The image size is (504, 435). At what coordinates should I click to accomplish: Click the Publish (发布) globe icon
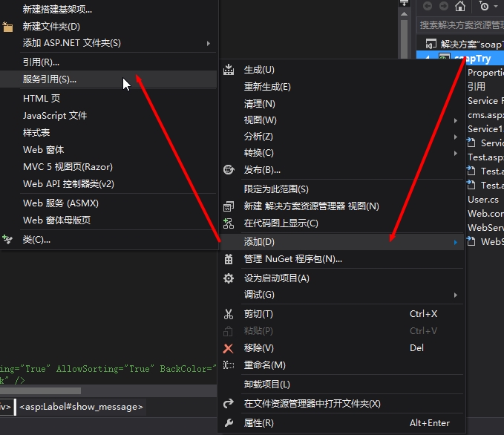(x=229, y=169)
